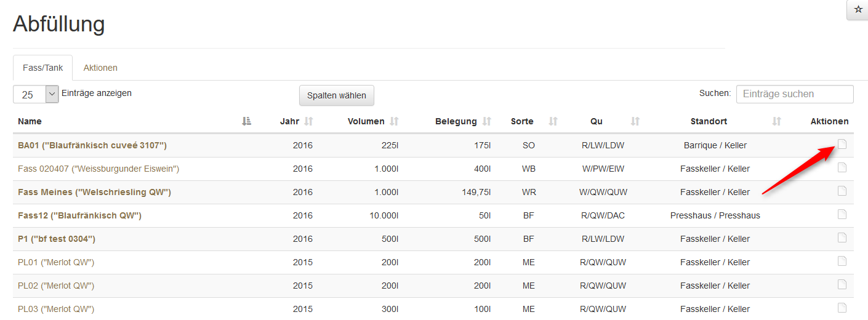This screenshot has height=320, width=868.
Task: Click the action icon in the P1 row
Action: [842, 238]
